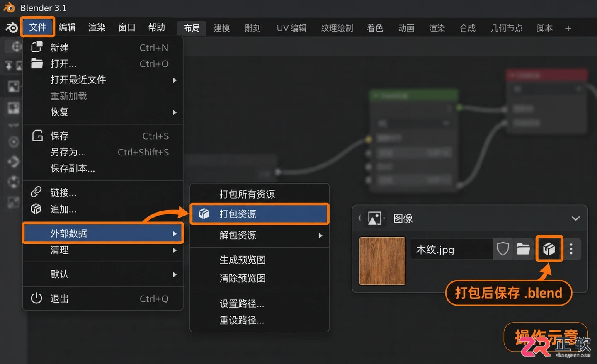This screenshot has width=597, height=364.
Task: Select 设置路径... in the submenu
Action: click(259, 303)
